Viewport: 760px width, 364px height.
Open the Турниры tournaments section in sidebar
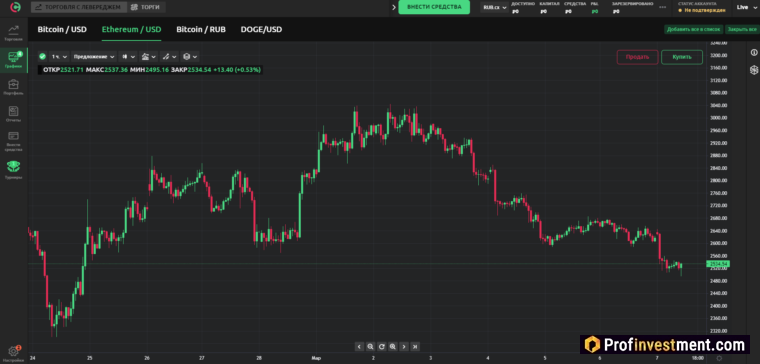click(x=14, y=170)
